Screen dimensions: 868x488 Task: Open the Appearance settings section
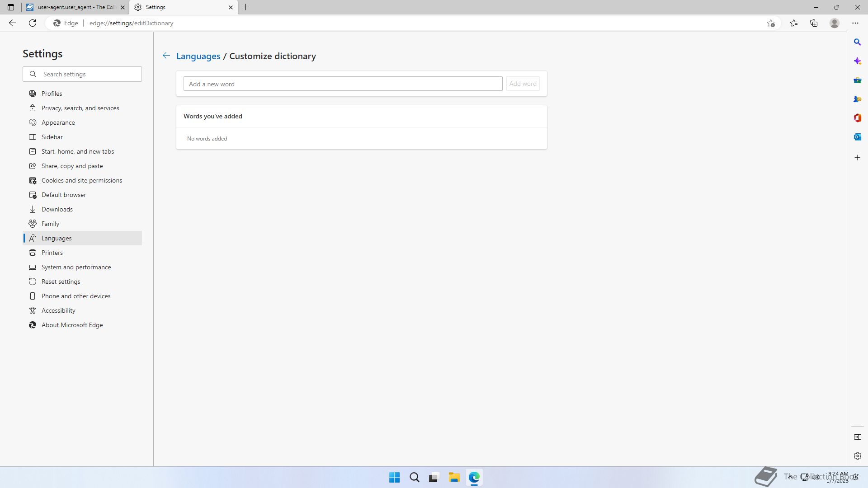tap(58, 122)
